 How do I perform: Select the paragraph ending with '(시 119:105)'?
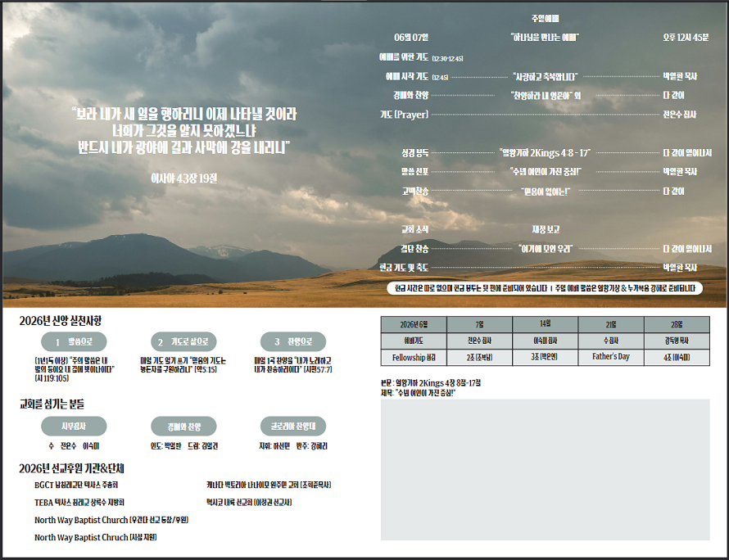[x=75, y=369]
